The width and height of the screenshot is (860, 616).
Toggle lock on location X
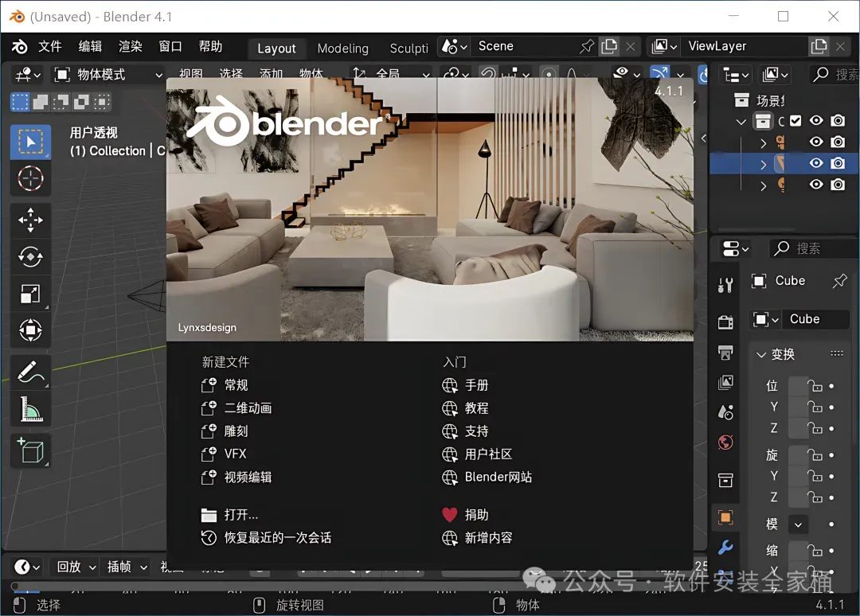815,386
